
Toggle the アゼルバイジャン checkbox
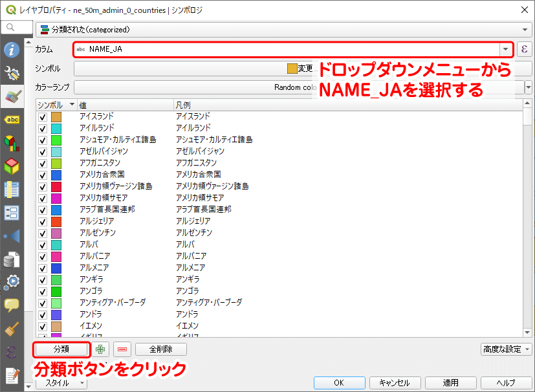(x=42, y=152)
